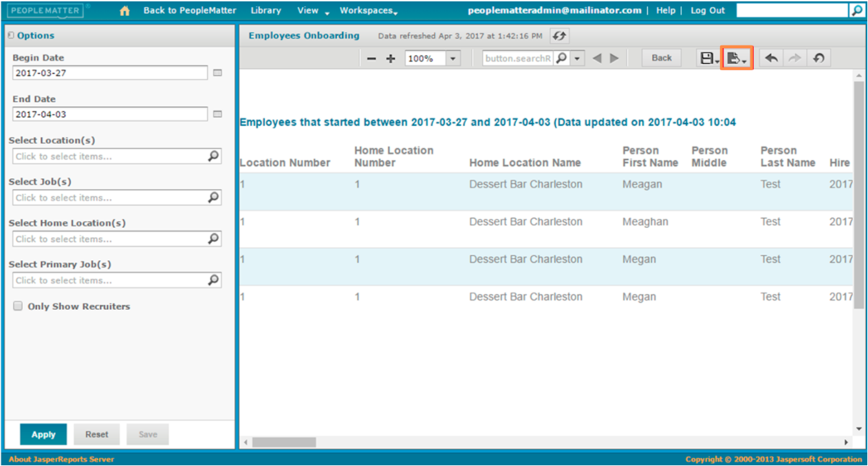Viewport: 868px width, 466px height.
Task: Click the report search text box
Action: pyautogui.click(x=518, y=59)
